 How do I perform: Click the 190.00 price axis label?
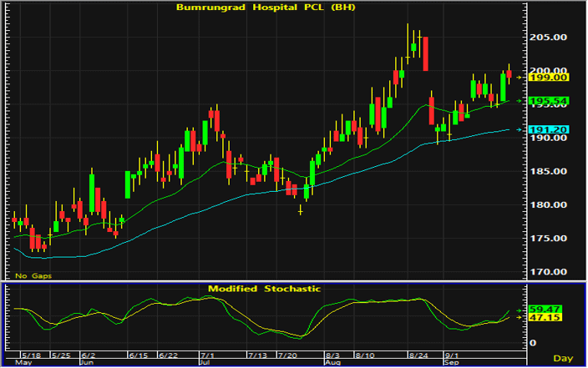[x=548, y=139]
